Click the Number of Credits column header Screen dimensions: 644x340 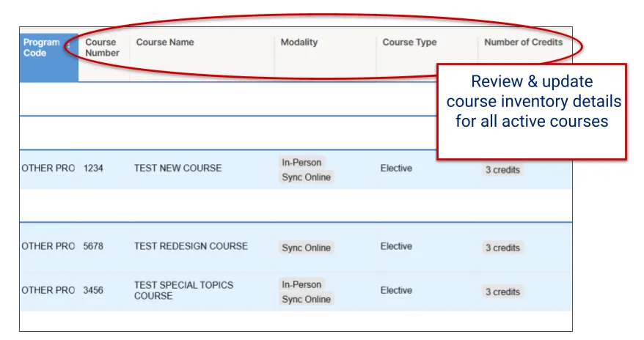pyautogui.click(x=523, y=42)
